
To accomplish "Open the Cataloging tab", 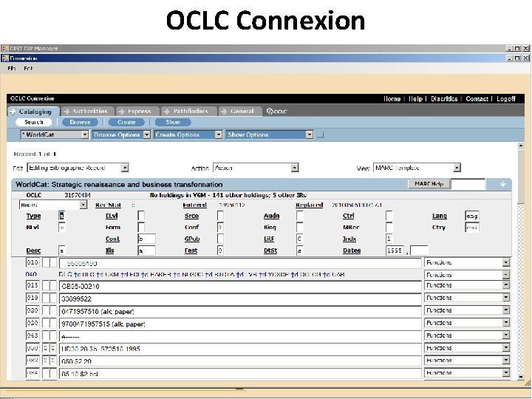I will pyautogui.click(x=33, y=112).
